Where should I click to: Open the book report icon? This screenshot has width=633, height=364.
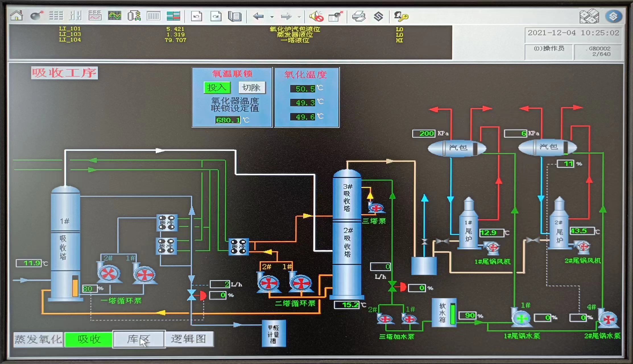pos(235,16)
